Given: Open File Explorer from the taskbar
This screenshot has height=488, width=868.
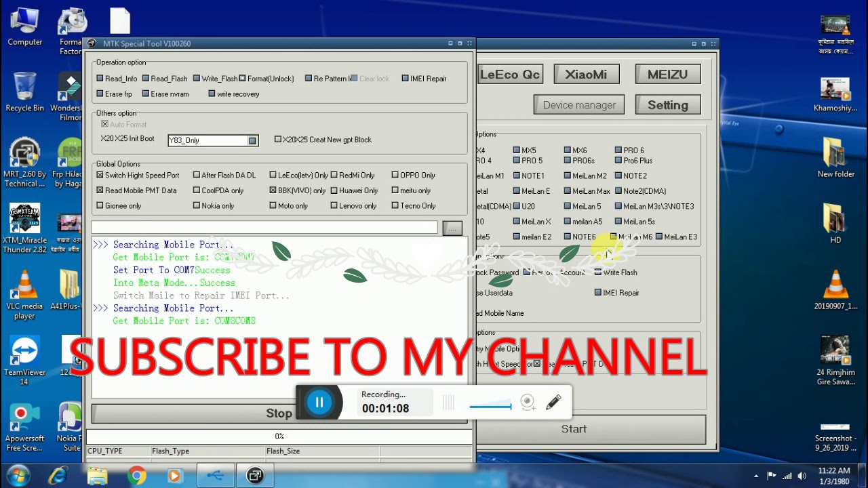Looking at the screenshot, I should pos(97,476).
